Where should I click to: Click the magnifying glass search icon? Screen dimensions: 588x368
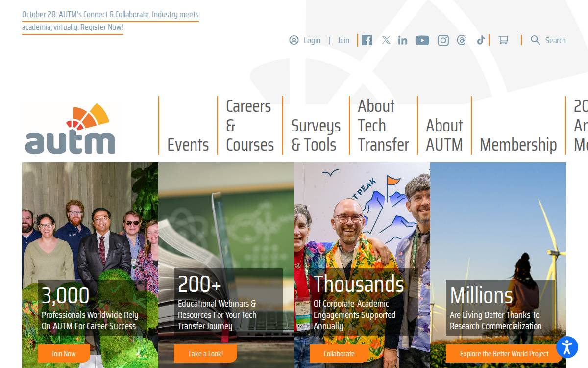(x=536, y=40)
